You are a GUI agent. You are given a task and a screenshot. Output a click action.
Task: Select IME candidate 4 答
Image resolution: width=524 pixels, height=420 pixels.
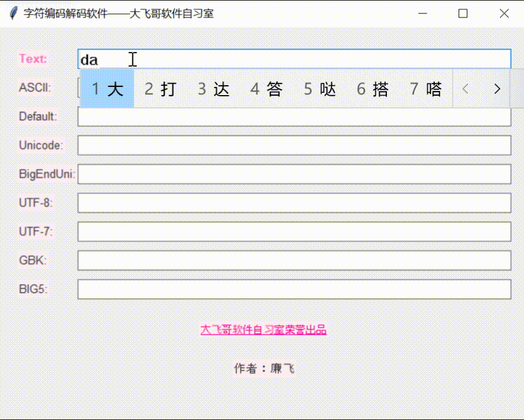tap(266, 89)
